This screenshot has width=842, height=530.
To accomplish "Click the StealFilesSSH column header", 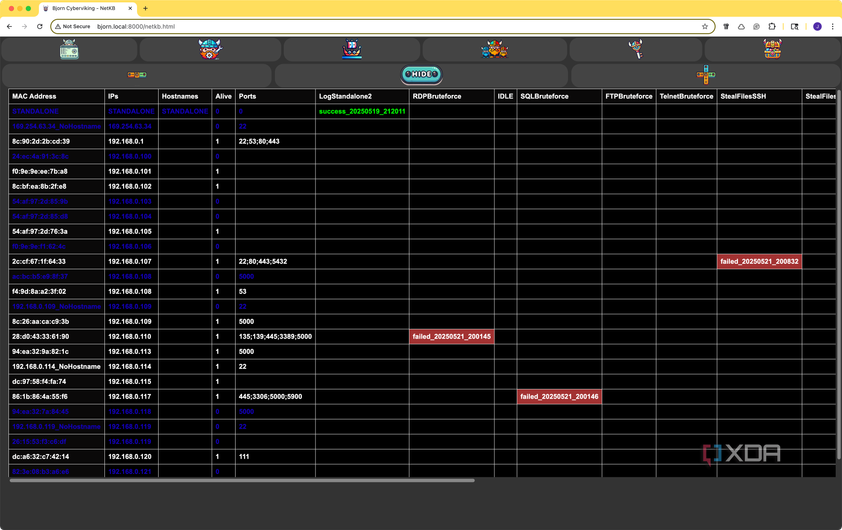I will coord(759,96).
